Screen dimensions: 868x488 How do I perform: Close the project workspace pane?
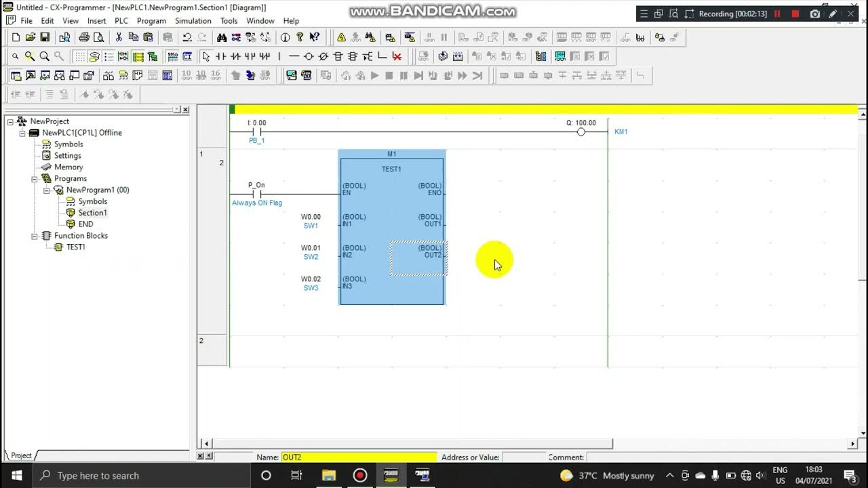click(186, 109)
